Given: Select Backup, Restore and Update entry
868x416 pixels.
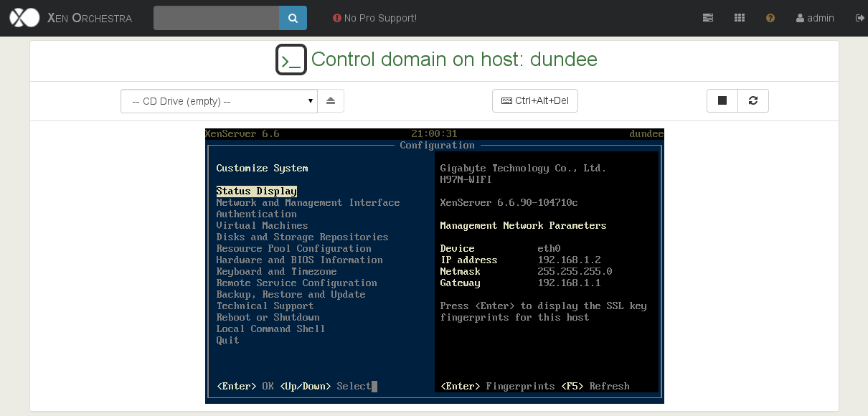Looking at the screenshot, I should click(291, 295).
